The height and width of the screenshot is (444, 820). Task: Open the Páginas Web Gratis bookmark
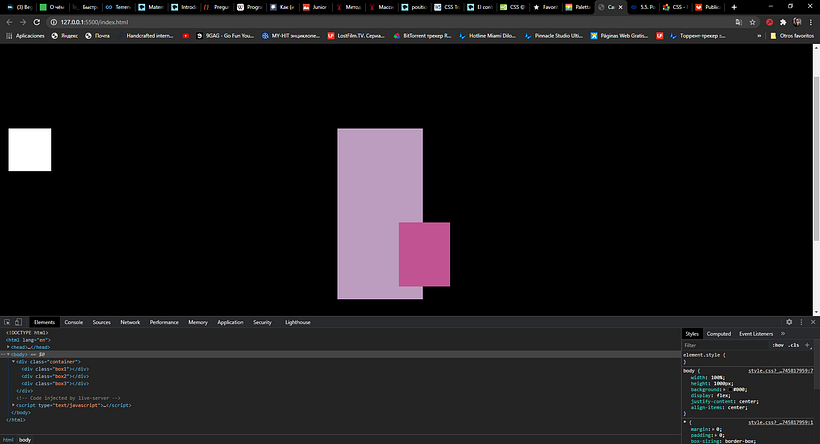[x=619, y=36]
